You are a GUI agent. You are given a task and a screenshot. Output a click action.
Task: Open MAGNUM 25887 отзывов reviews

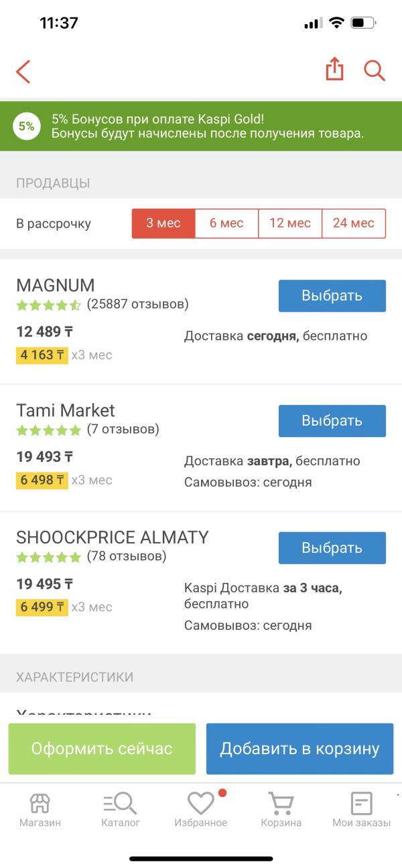point(103,305)
